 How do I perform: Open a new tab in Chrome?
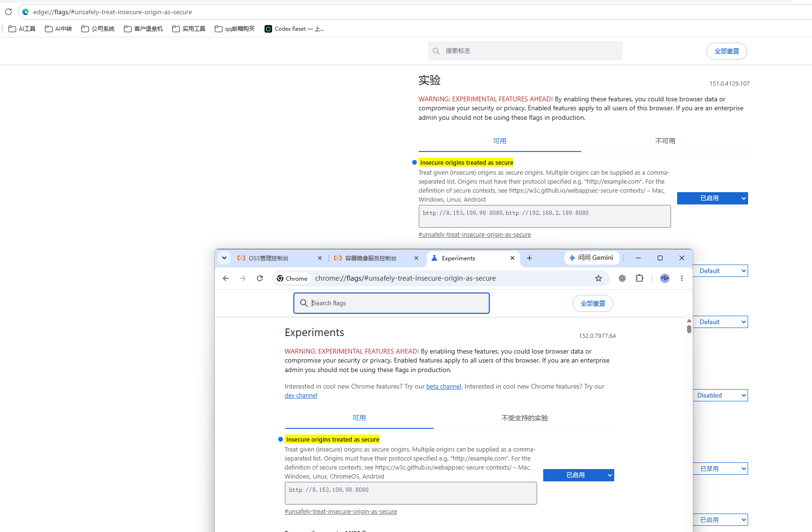pyautogui.click(x=530, y=258)
